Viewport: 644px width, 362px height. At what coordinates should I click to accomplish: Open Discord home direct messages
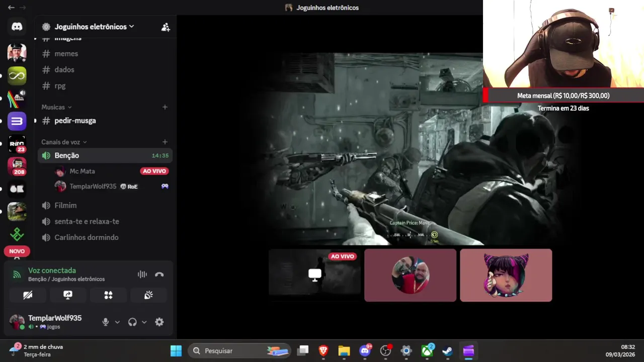click(x=17, y=27)
